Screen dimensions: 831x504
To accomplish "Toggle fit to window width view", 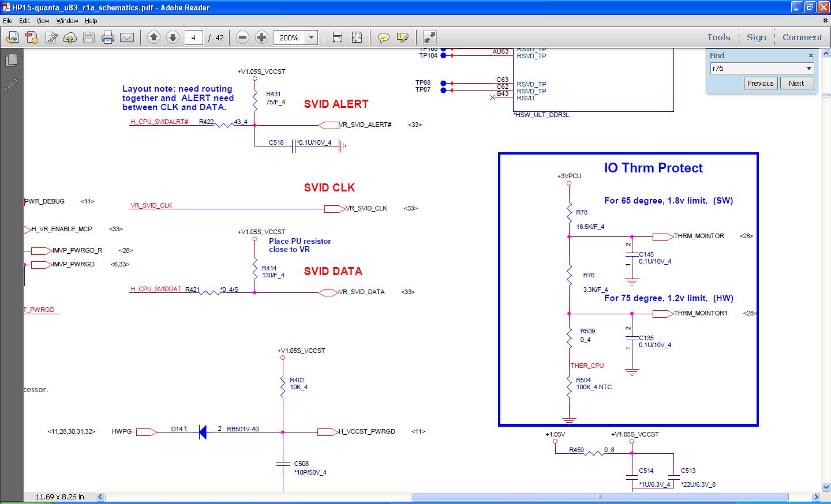I will point(338,37).
